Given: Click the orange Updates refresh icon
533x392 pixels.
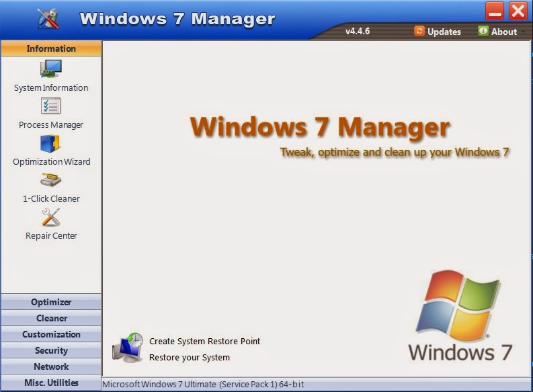Looking at the screenshot, I should [x=419, y=31].
